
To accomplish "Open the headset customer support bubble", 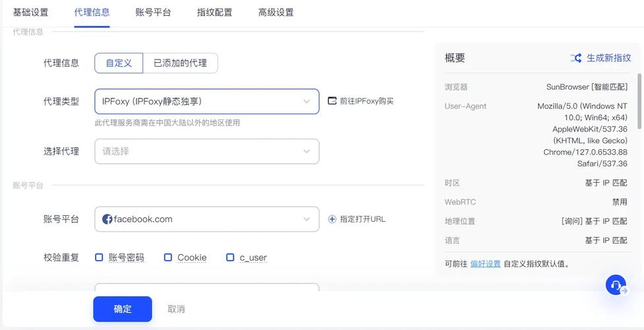I will [616, 284].
